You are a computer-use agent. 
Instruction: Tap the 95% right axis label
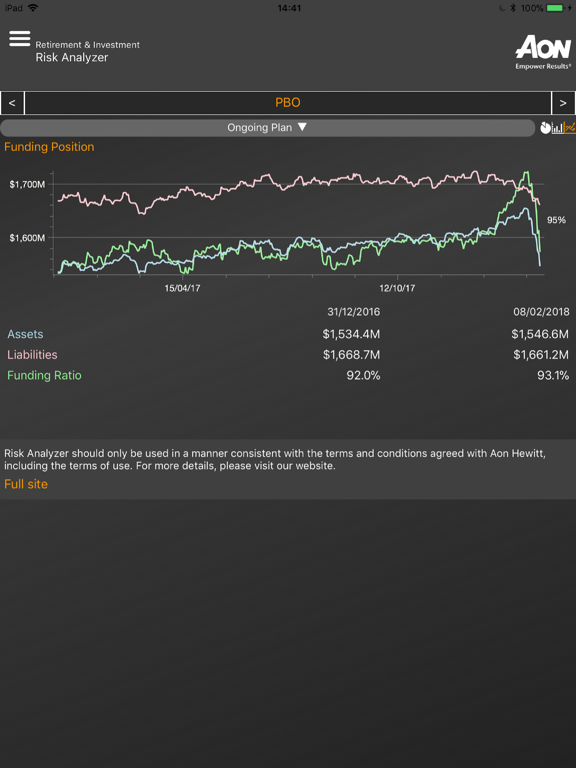tap(556, 220)
